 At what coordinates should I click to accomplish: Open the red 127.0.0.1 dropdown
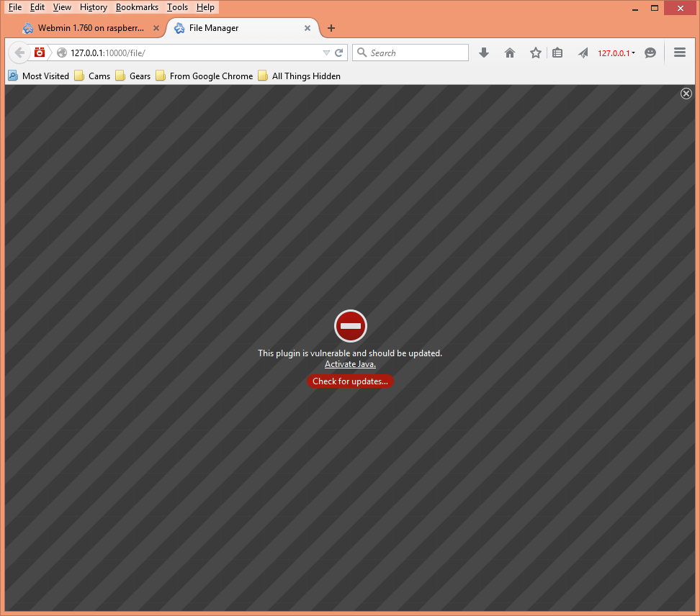[616, 53]
